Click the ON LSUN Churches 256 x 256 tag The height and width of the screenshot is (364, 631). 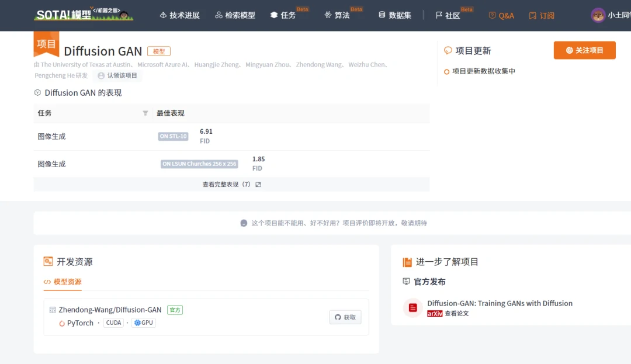[x=199, y=164]
